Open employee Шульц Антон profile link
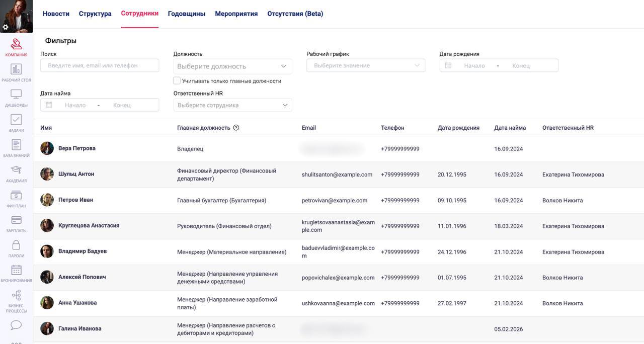This screenshot has width=644, height=344. pyautogui.click(x=76, y=174)
